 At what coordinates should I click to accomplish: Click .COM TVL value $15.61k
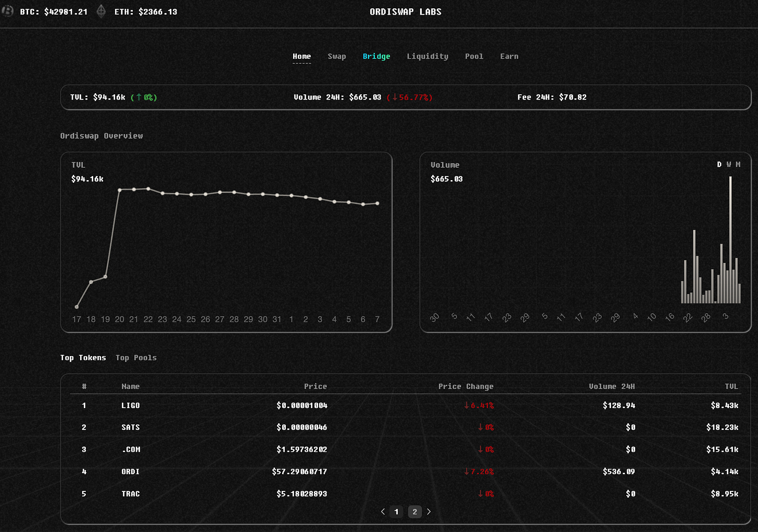pos(722,449)
